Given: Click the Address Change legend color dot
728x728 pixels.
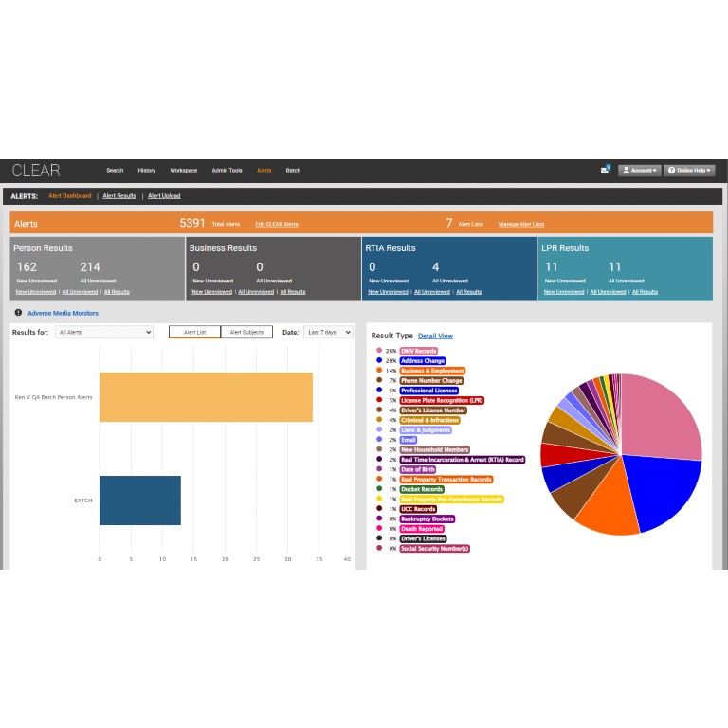Looking at the screenshot, I should 379,360.
